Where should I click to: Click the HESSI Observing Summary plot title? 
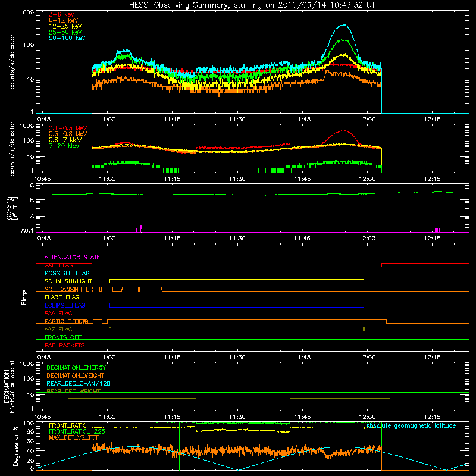point(252,5)
